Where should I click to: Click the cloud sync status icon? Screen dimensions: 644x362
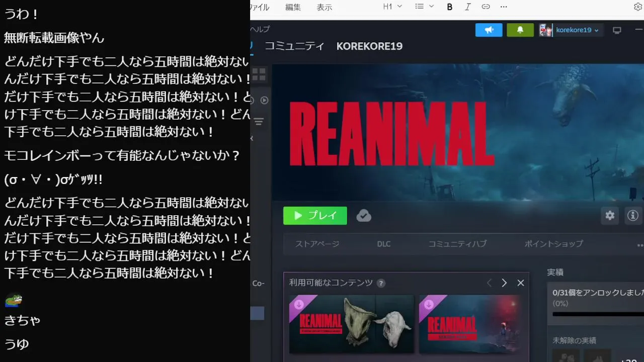[364, 216]
